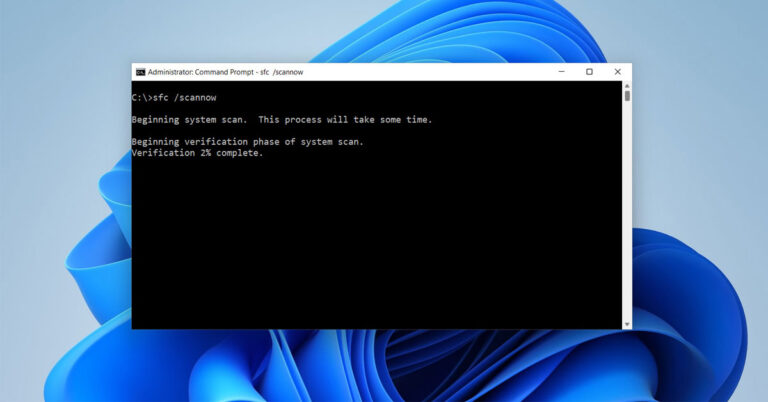Image resolution: width=768 pixels, height=402 pixels.
Task: Click the "Beginning verification phase" line
Action: coord(247,142)
